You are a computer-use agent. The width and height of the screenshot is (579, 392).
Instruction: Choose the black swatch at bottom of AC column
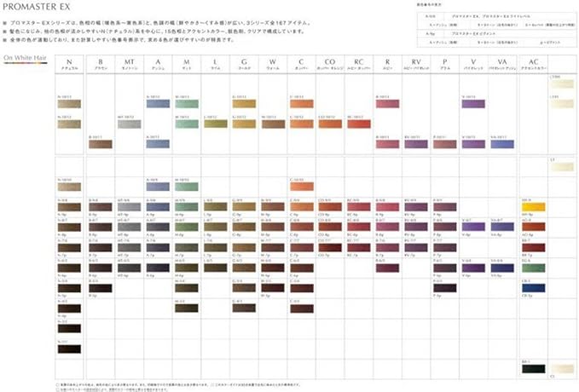coord(534,368)
